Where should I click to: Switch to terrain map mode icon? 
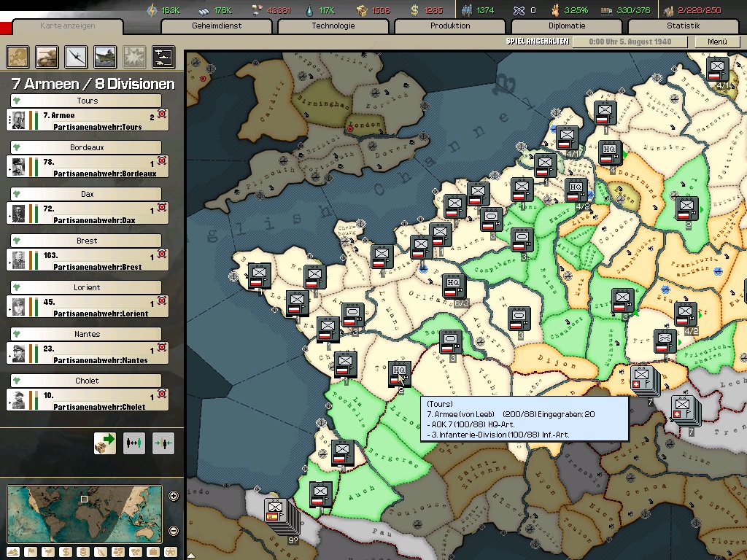click(x=13, y=552)
